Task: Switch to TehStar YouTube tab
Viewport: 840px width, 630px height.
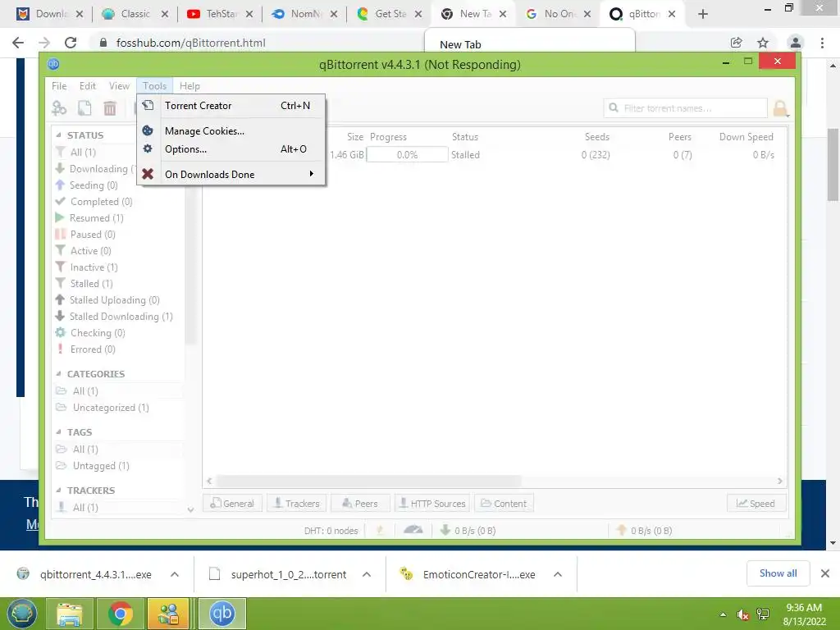Action: click(221, 14)
